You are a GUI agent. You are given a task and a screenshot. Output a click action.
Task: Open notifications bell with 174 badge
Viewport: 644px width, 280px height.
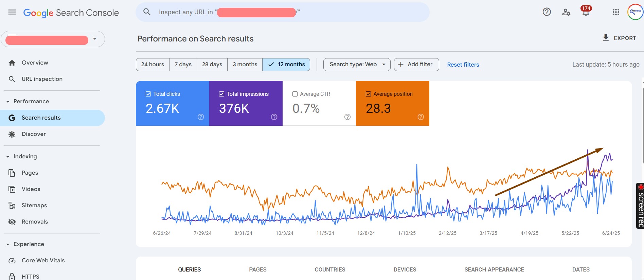[586, 12]
